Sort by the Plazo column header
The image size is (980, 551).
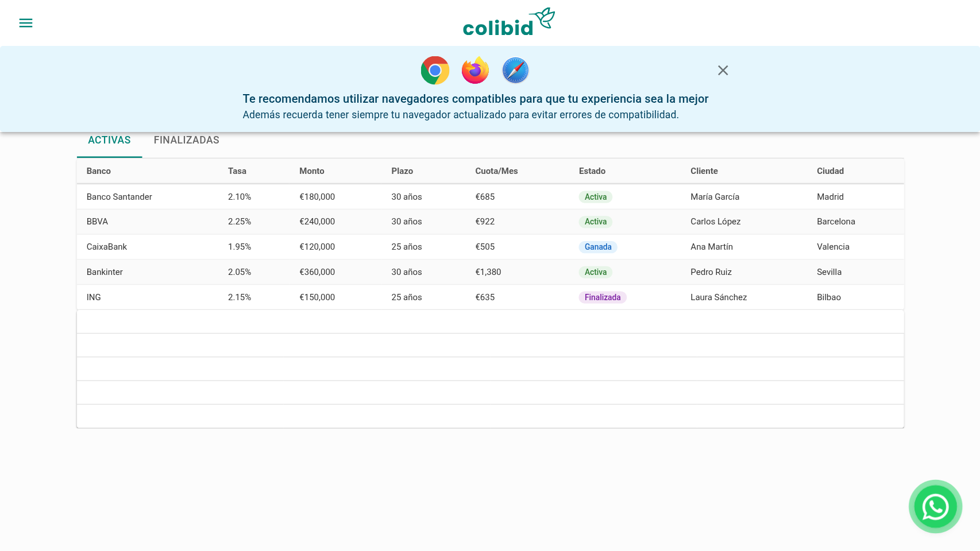402,171
